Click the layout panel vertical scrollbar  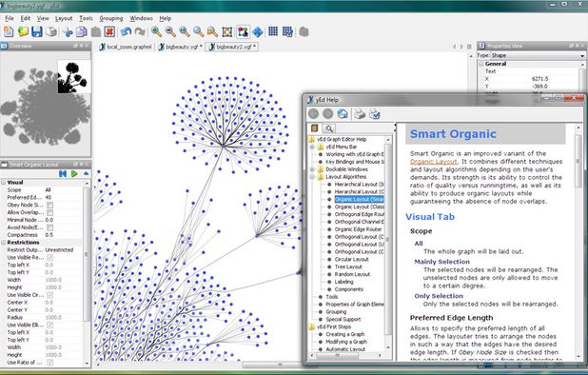[x=87, y=254]
